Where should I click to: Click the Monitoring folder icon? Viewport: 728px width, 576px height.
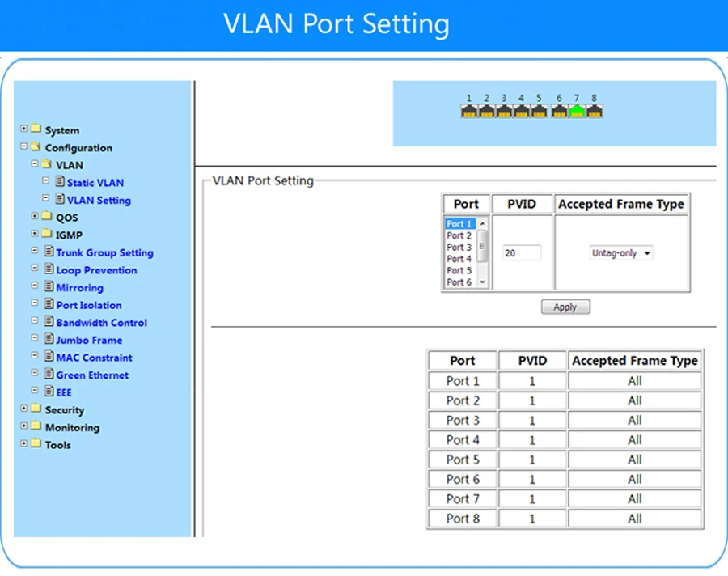tap(36, 426)
